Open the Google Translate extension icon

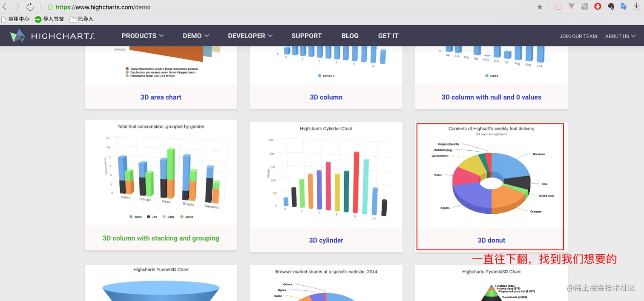tap(624, 6)
